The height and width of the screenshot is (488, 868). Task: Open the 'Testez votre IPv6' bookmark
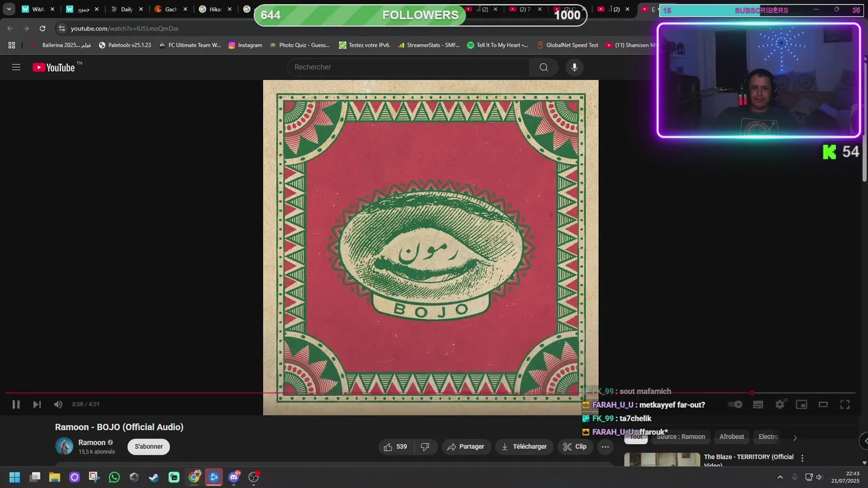[364, 45]
